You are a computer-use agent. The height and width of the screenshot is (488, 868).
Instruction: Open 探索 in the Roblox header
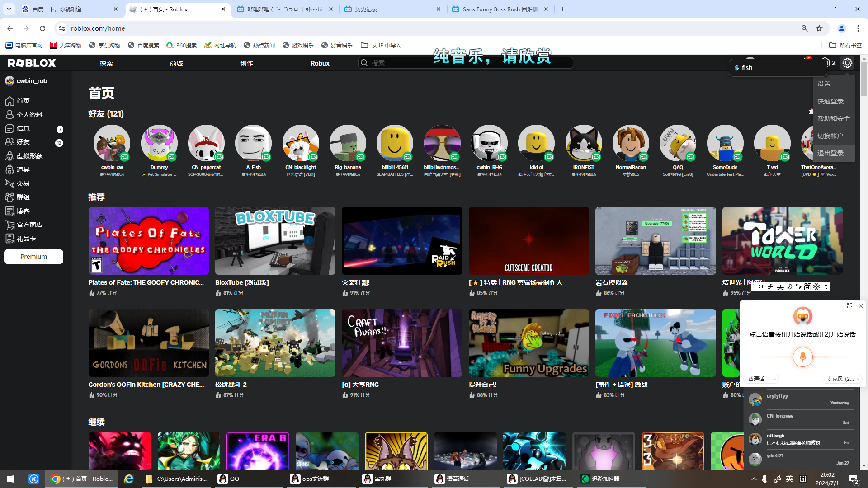[x=106, y=63]
